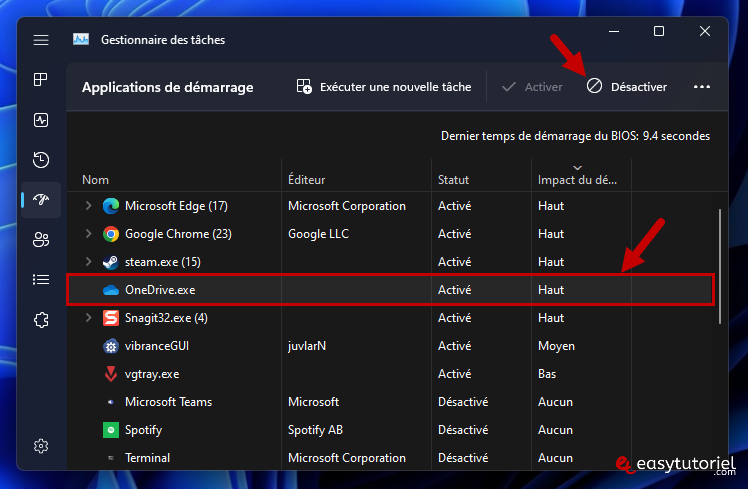Screen dimensions: 748x489
Task: Close the Task Manager window
Action: pyautogui.click(x=705, y=31)
